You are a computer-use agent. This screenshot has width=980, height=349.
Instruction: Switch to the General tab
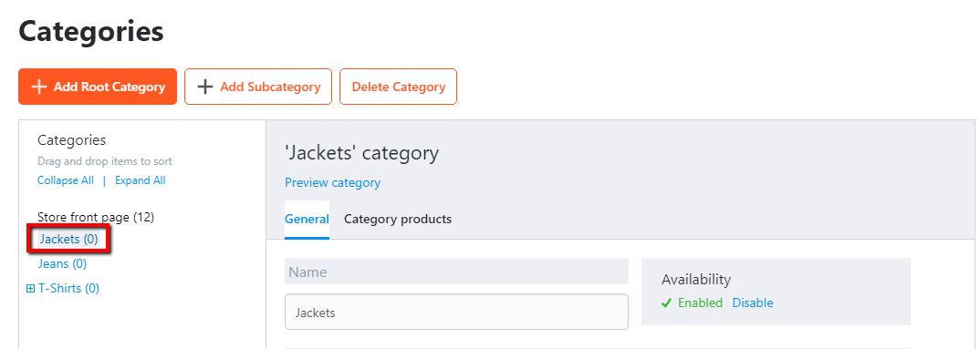pos(307,219)
